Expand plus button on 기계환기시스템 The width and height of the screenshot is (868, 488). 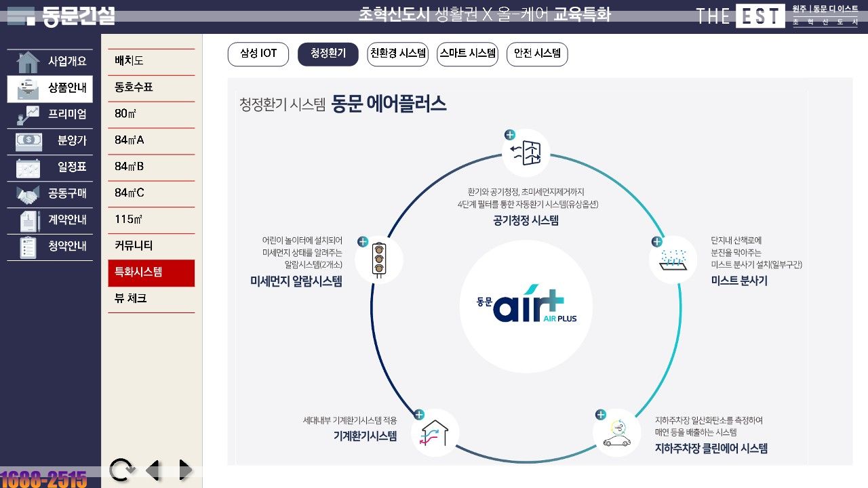click(419, 415)
